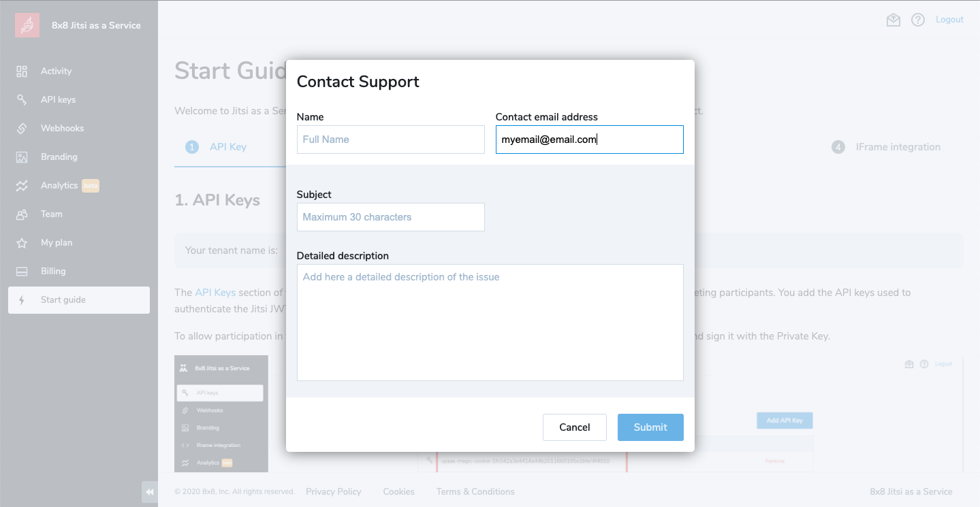Click Logout link in top right
980x507 pixels.
[x=949, y=20]
